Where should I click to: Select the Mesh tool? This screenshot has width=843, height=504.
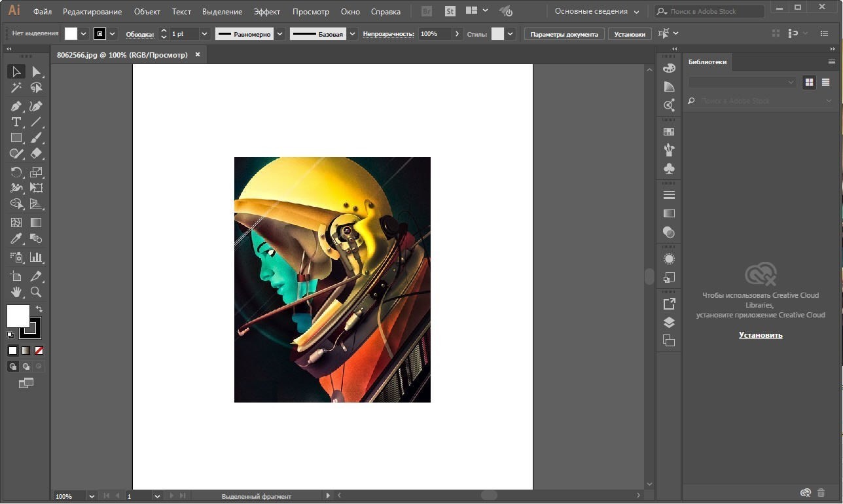pyautogui.click(x=16, y=223)
